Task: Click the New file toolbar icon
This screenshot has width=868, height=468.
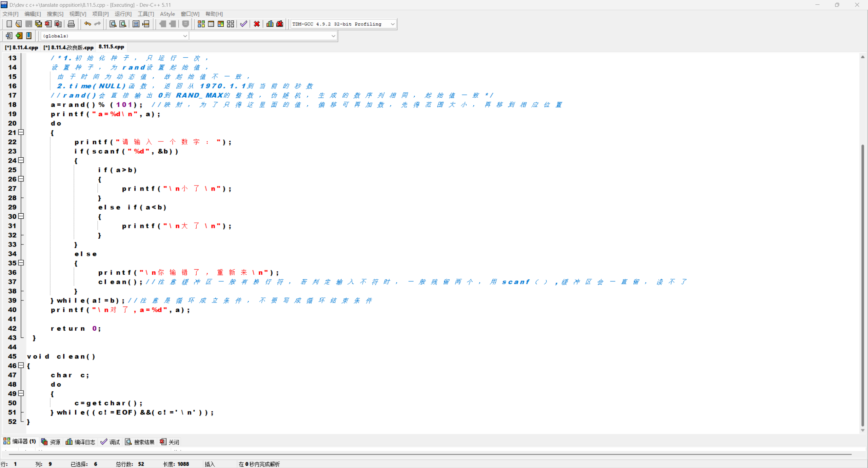Action: point(9,24)
